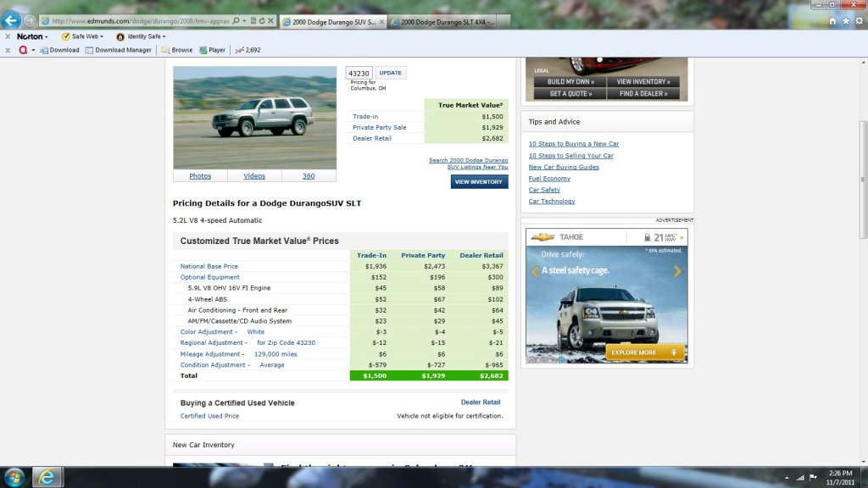
Task: Click the VIEW INVENTORY blue button
Action: (479, 182)
